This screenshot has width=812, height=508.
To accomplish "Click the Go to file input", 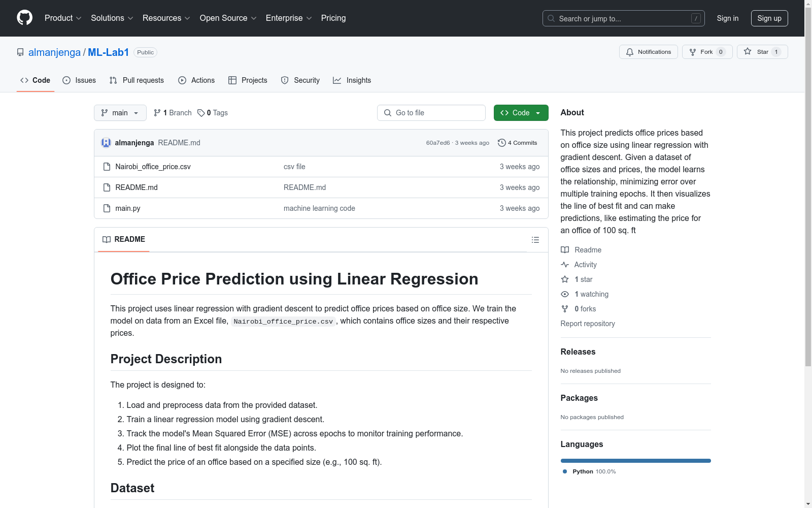I will pyautogui.click(x=431, y=113).
